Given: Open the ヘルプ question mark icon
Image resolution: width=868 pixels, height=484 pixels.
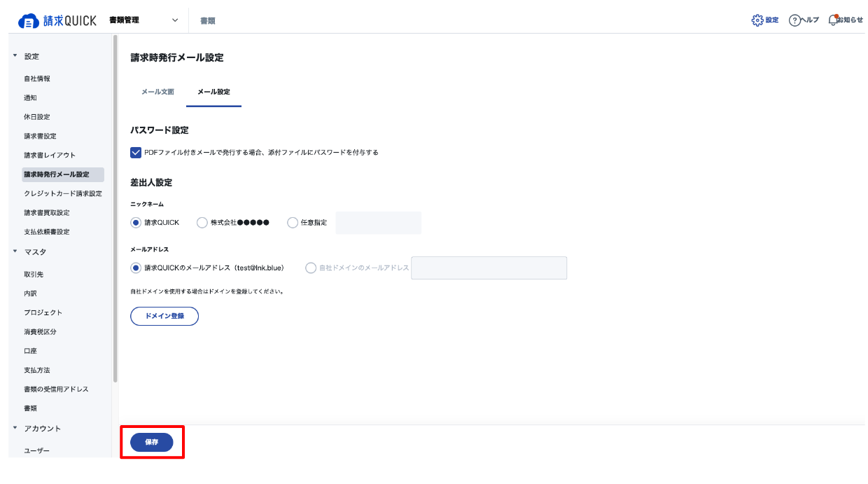Looking at the screenshot, I should 804,20.
